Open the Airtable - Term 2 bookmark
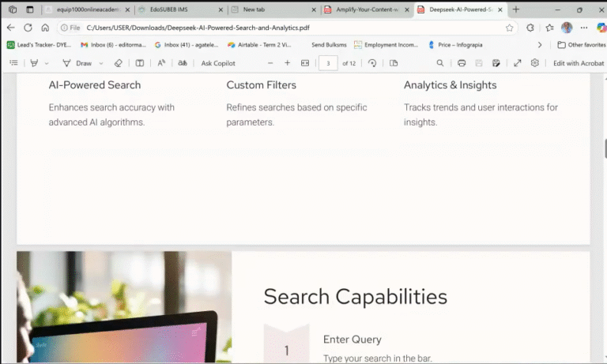The width and height of the screenshot is (607, 364). click(x=259, y=45)
